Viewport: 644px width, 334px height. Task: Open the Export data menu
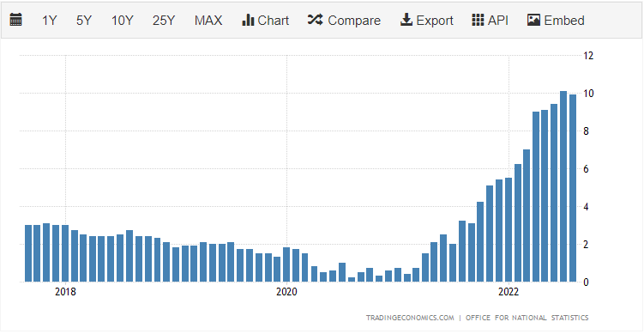pyautogui.click(x=427, y=20)
